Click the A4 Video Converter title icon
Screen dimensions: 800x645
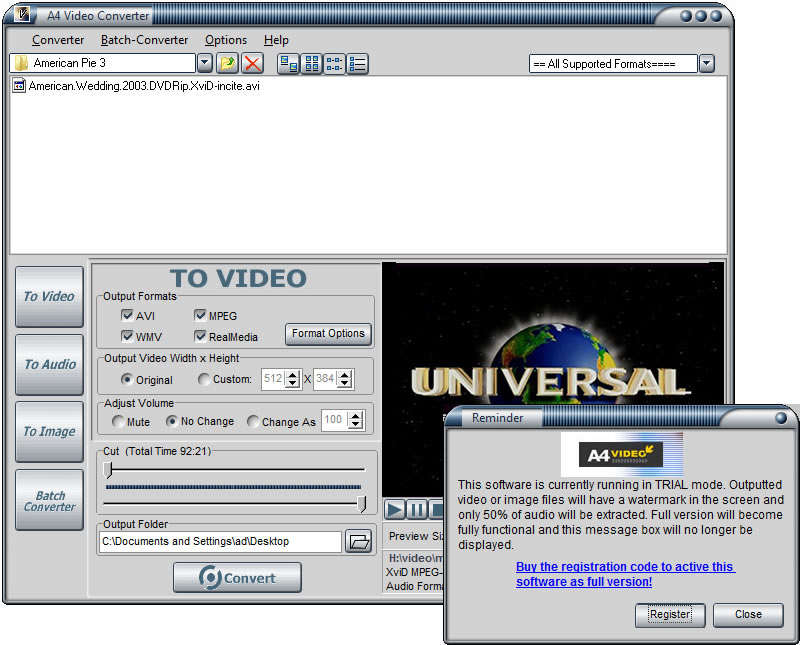(22, 14)
